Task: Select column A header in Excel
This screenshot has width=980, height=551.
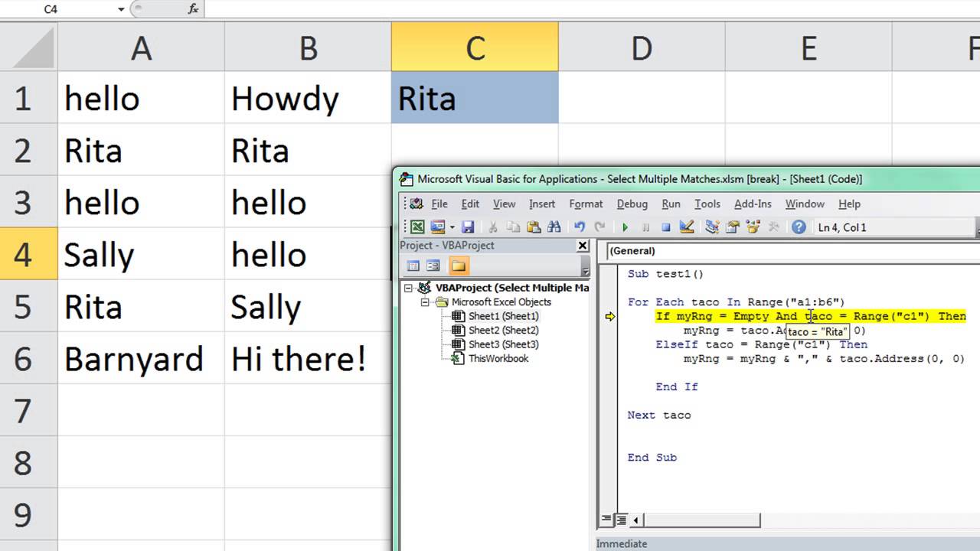Action: click(141, 48)
